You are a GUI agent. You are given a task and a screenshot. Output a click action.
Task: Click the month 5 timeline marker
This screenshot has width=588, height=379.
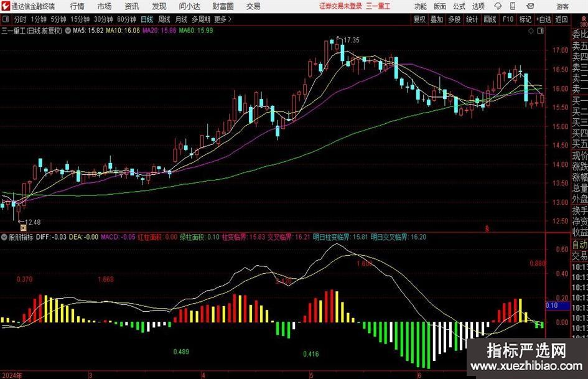[x=311, y=375]
